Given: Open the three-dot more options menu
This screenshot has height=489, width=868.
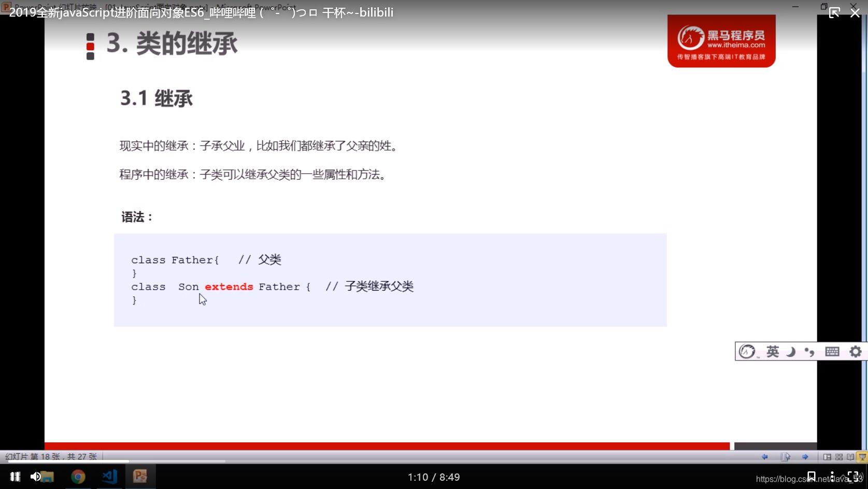Looking at the screenshot, I should click(x=832, y=477).
